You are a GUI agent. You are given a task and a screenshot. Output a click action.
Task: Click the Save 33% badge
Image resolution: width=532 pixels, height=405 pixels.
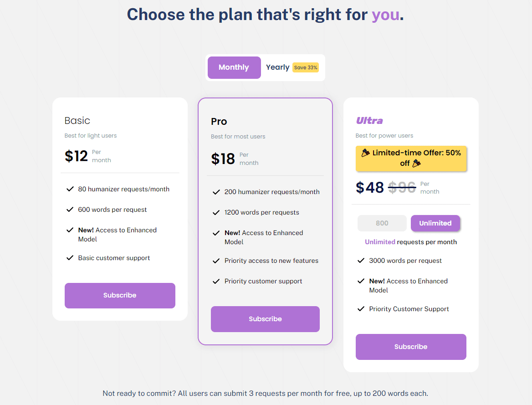click(x=306, y=67)
